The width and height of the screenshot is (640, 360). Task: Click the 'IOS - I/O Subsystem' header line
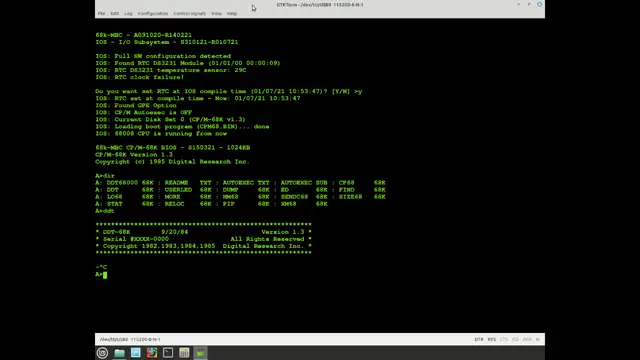tap(167, 42)
